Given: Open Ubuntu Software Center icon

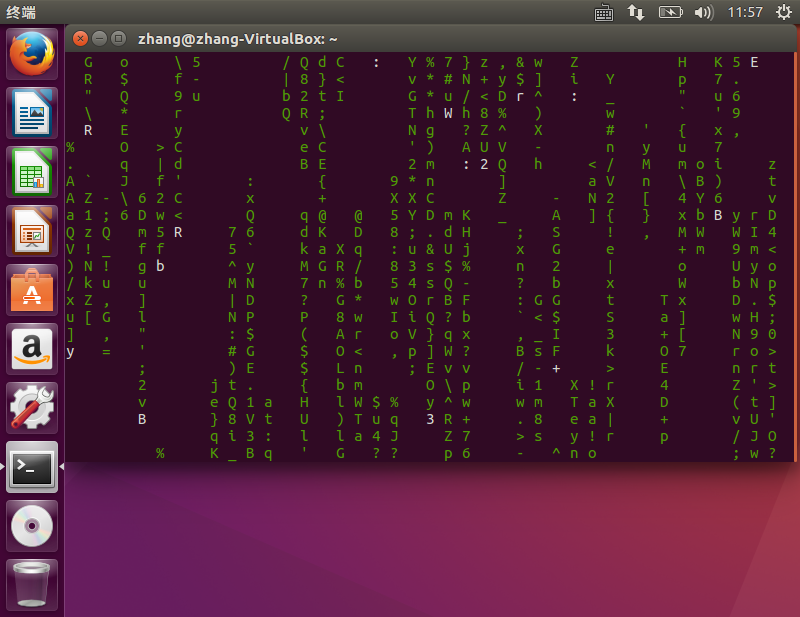Looking at the screenshot, I should [32, 290].
